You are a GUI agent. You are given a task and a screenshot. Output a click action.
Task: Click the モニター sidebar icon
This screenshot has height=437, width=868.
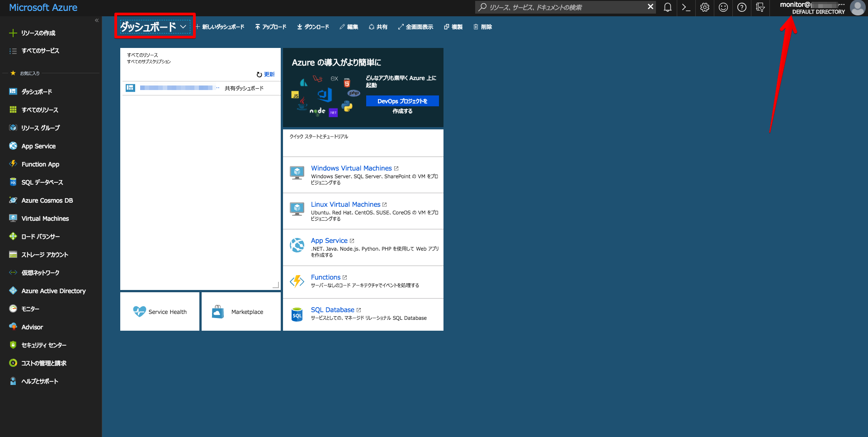(x=13, y=309)
